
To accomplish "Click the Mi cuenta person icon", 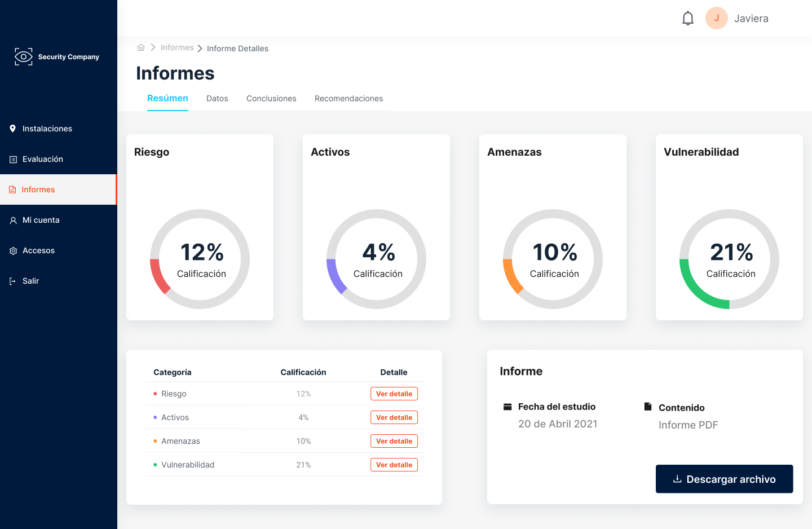I will 13,221.
